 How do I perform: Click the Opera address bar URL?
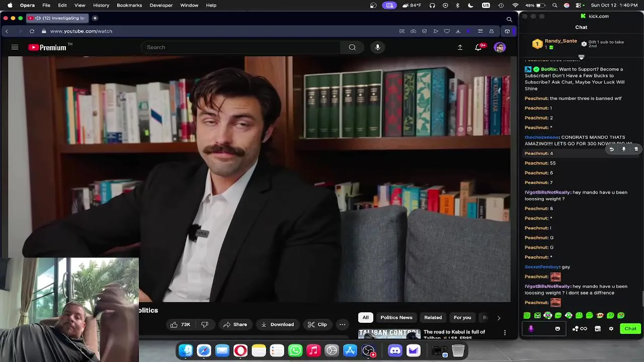pyautogui.click(x=81, y=31)
